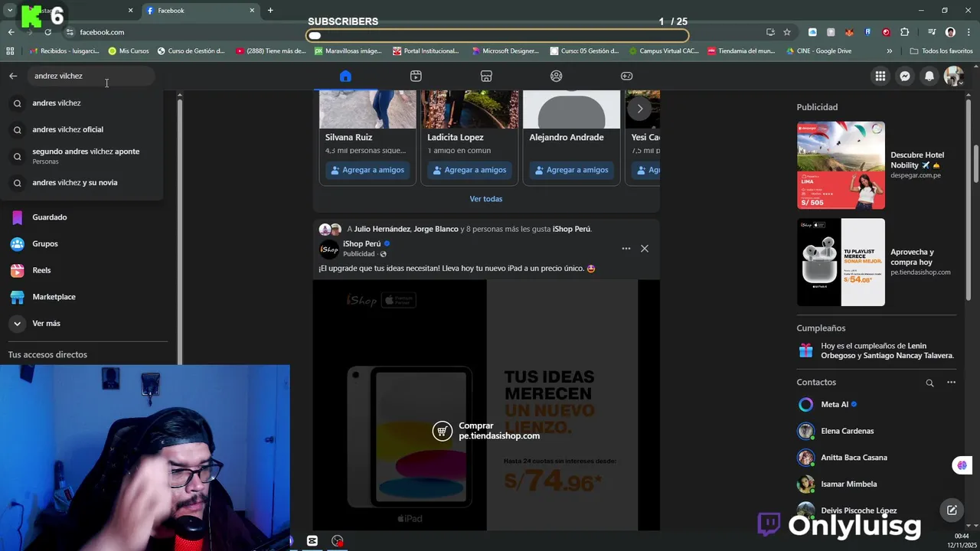Click 'Ver todas' friend suggestions link
980x551 pixels.
[x=486, y=199]
